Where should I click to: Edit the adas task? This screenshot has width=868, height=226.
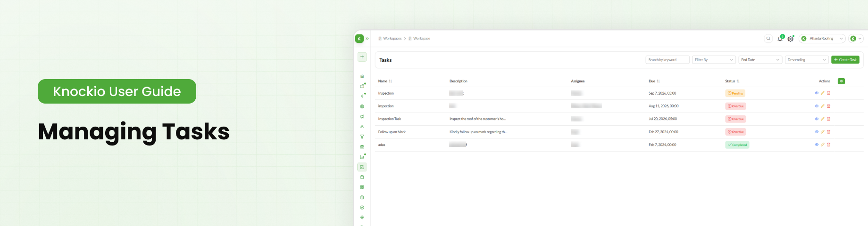823,145
